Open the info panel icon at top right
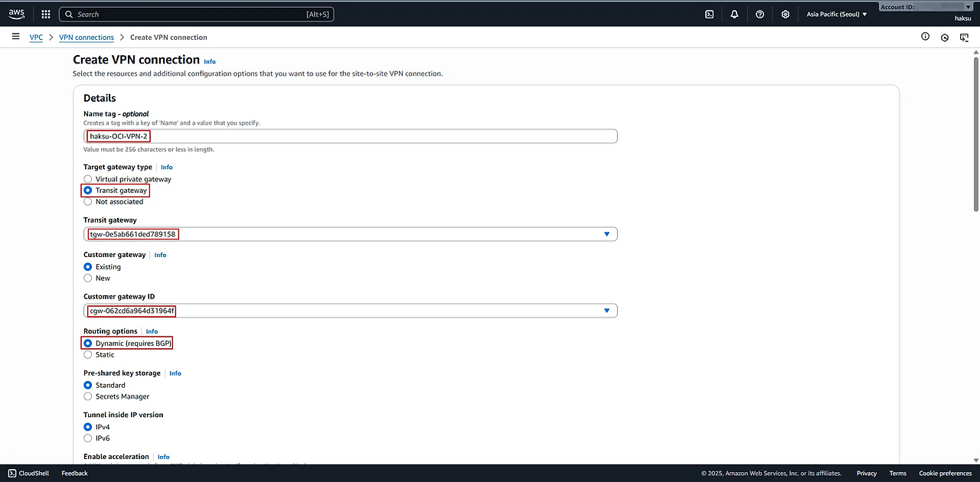 925,37
